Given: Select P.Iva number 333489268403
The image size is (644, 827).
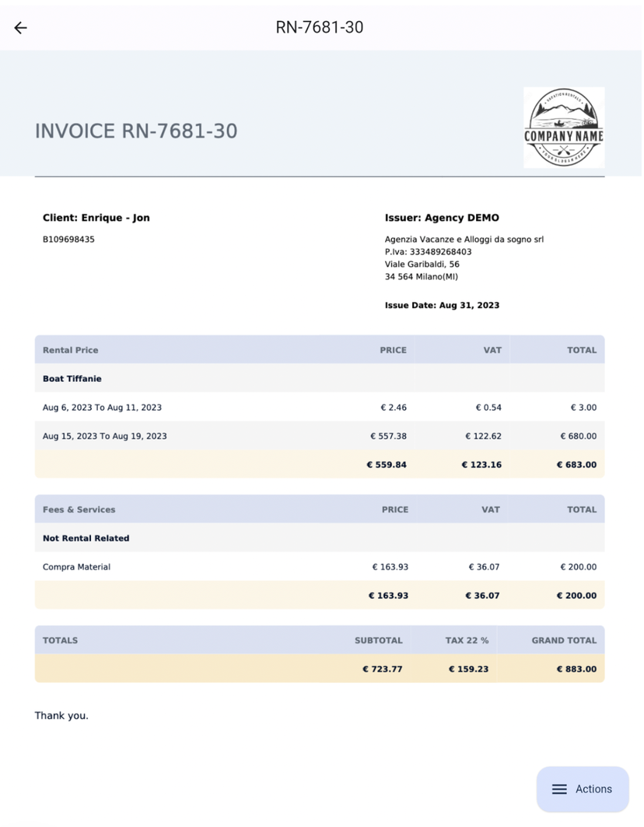Looking at the screenshot, I should point(441,251).
